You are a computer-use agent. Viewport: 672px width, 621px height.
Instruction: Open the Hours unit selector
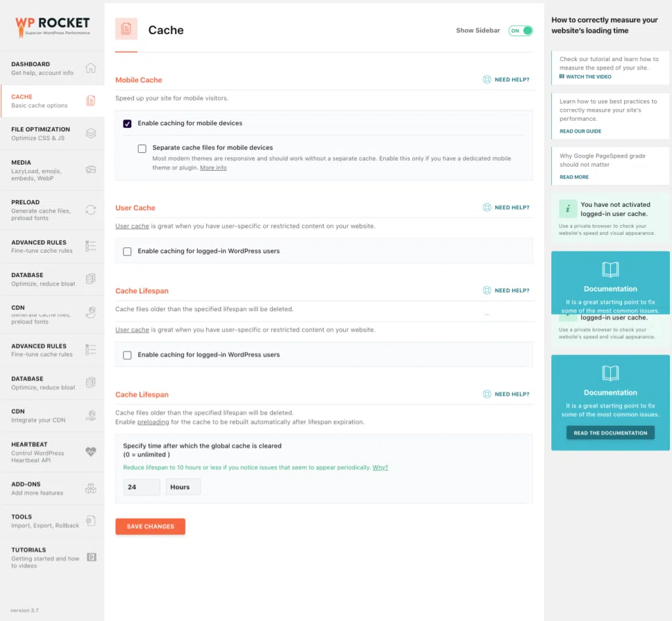[x=182, y=487]
